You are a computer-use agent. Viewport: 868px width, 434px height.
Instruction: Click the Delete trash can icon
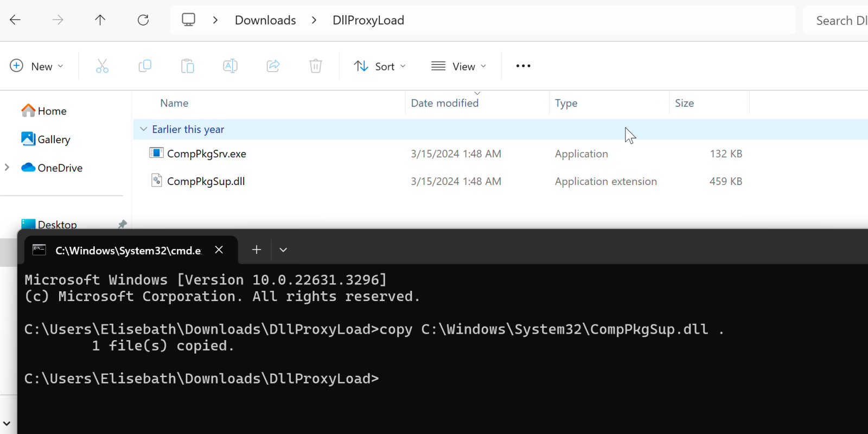click(316, 66)
